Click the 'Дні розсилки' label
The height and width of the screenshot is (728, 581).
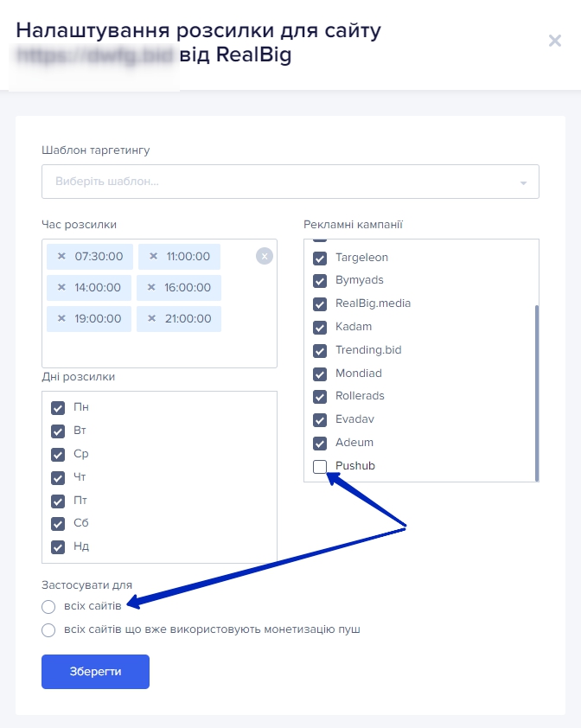78,376
